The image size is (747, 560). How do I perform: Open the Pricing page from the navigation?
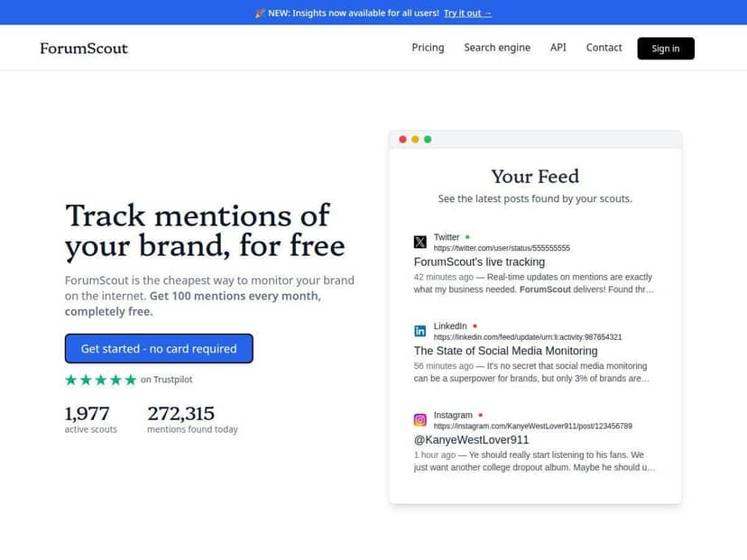tap(428, 47)
